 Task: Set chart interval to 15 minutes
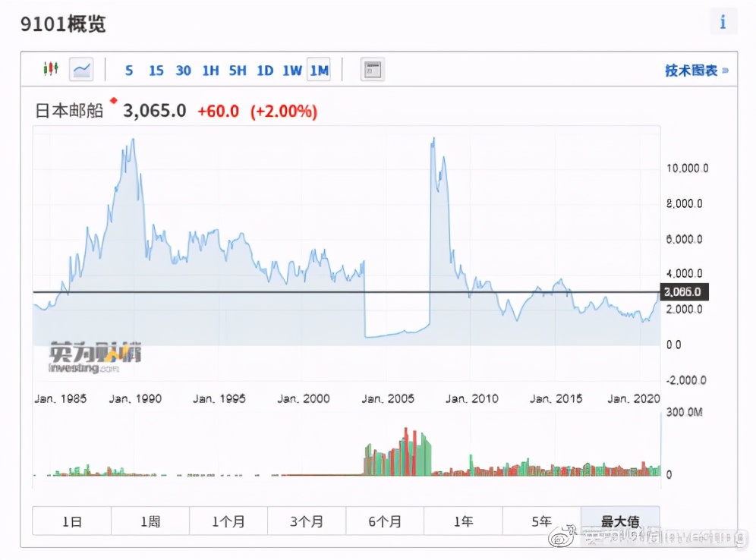[156, 71]
